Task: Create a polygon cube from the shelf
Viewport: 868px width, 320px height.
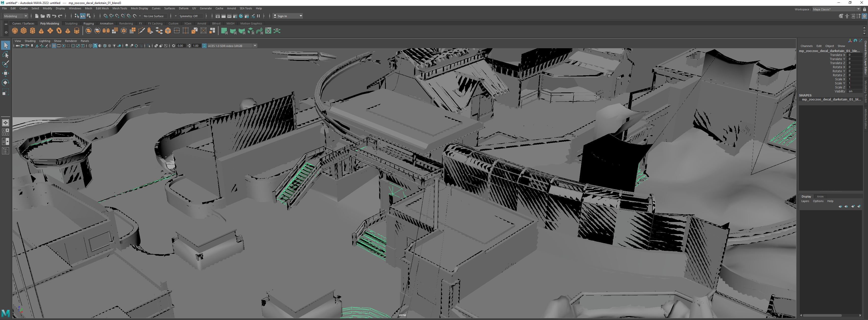Action: tap(23, 31)
